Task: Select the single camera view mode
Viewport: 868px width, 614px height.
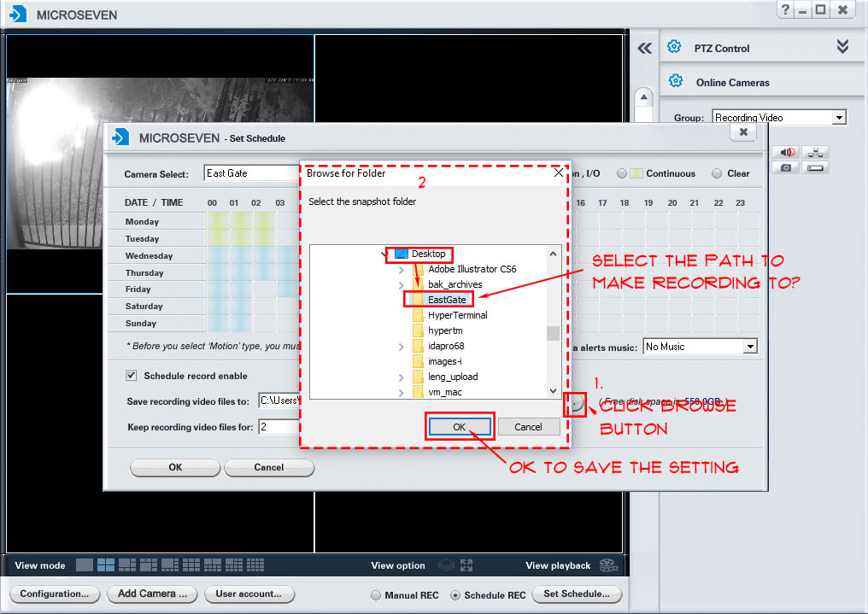Action: (x=84, y=565)
